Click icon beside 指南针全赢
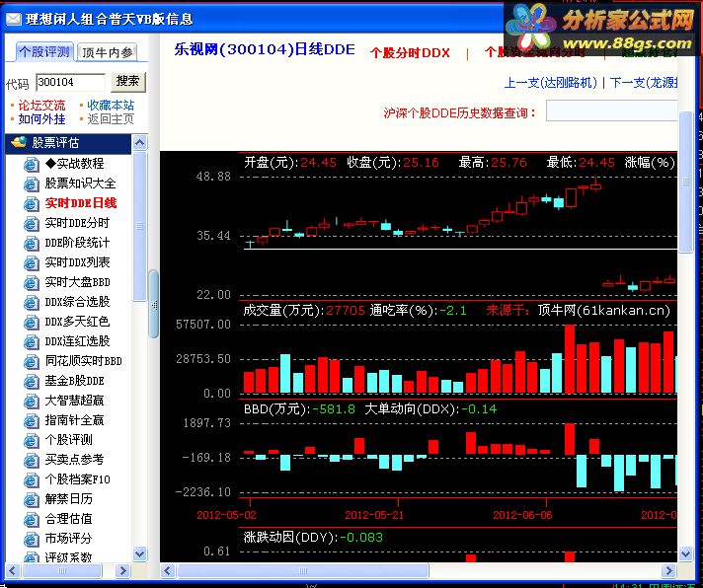The height and width of the screenshot is (588, 703). pyautogui.click(x=31, y=420)
